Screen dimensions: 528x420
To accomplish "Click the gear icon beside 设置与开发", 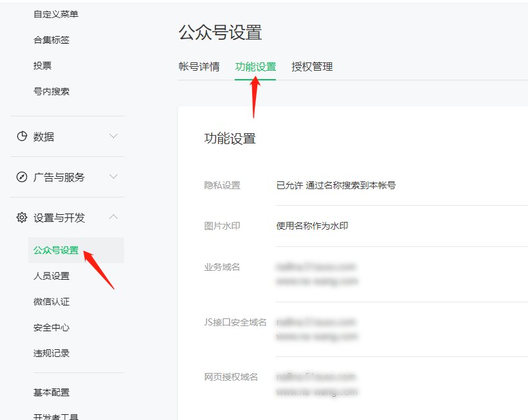I will point(22,217).
